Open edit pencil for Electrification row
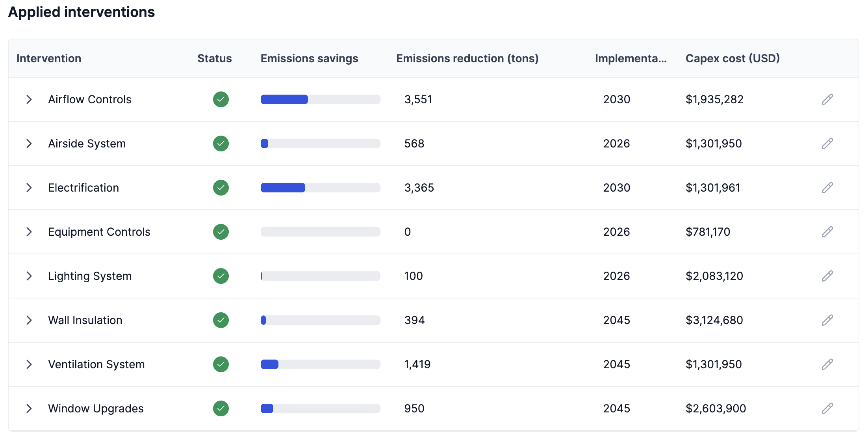Viewport: 868px width, 440px height. click(827, 188)
